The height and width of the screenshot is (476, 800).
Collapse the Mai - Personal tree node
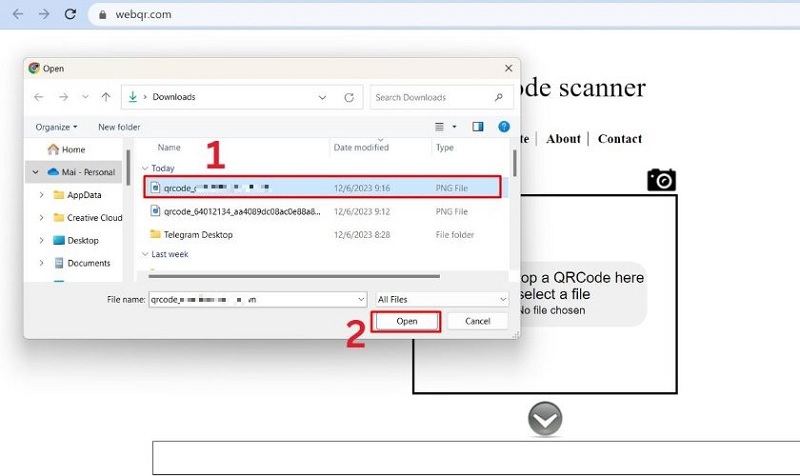coord(35,172)
